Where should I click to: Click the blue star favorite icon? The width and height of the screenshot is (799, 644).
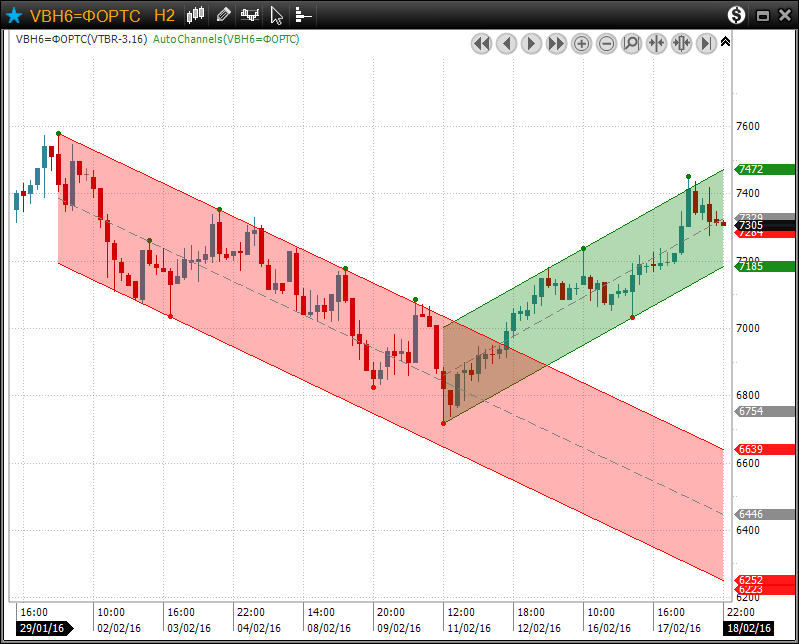(x=14, y=15)
